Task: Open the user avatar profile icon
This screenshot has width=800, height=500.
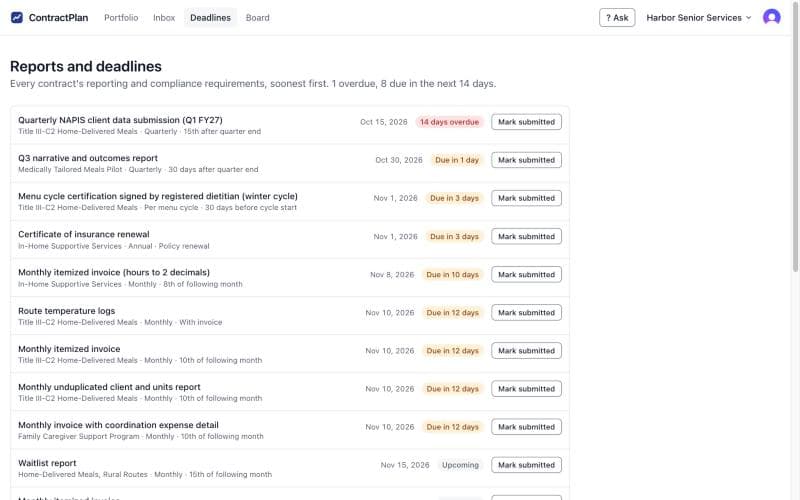Action: click(771, 17)
